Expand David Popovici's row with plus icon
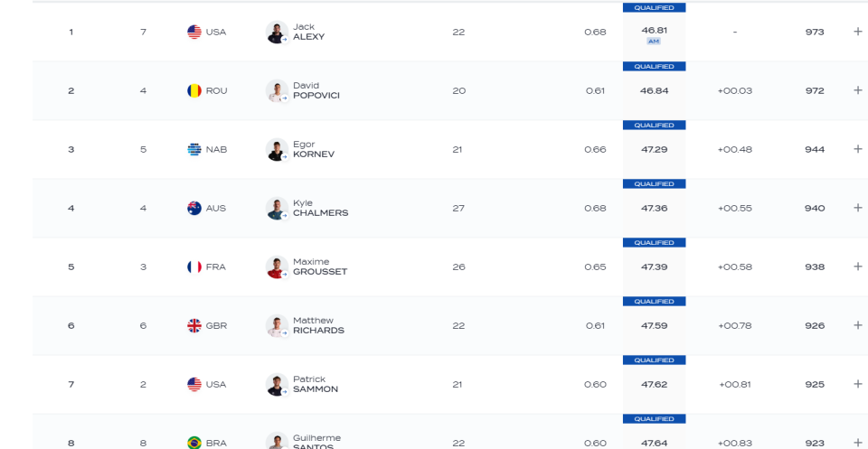Screen dimensions: 868x449 pos(857,90)
